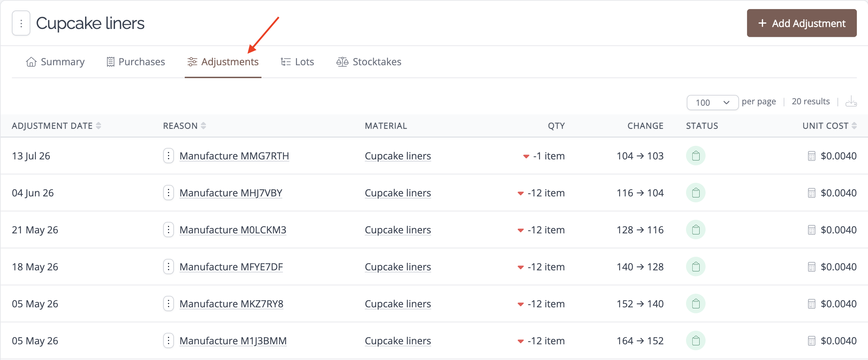868x360 pixels.
Task: Sort by the Adjustment Date column
Action: click(x=56, y=126)
